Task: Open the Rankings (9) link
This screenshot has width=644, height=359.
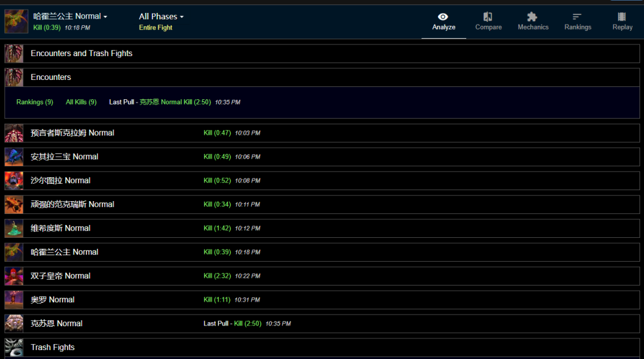Action: (x=35, y=102)
